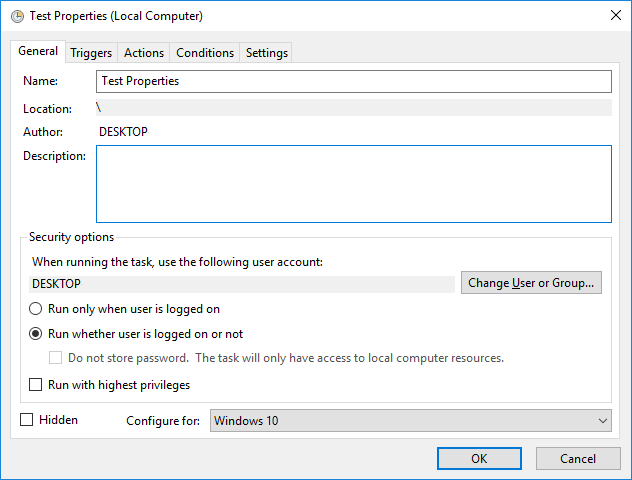Switch to the General tab

38,52
